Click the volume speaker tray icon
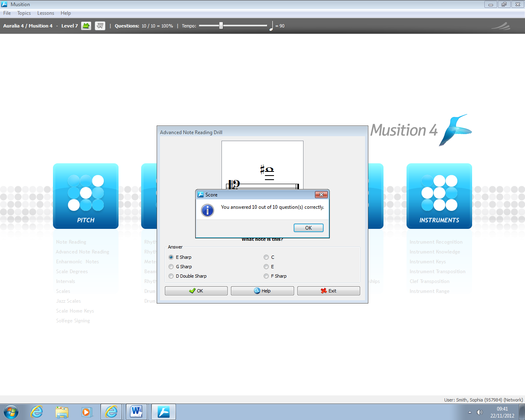The image size is (525, 420). click(479, 412)
